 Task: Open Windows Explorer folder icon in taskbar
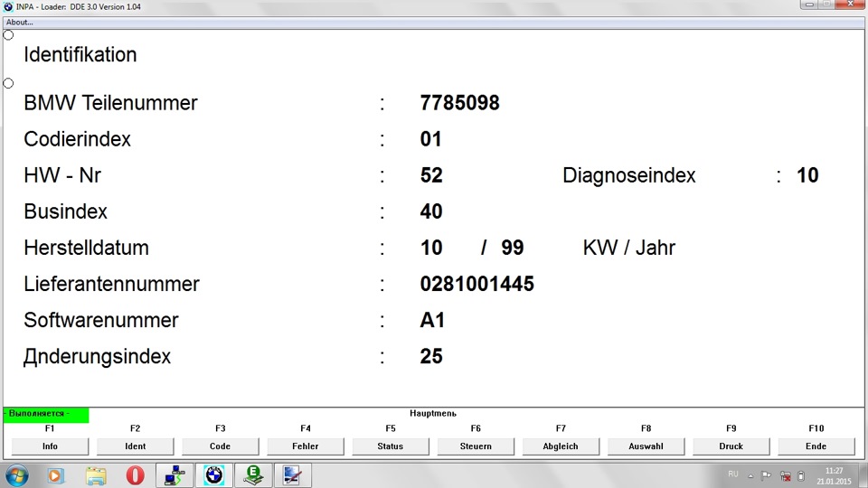click(96, 476)
